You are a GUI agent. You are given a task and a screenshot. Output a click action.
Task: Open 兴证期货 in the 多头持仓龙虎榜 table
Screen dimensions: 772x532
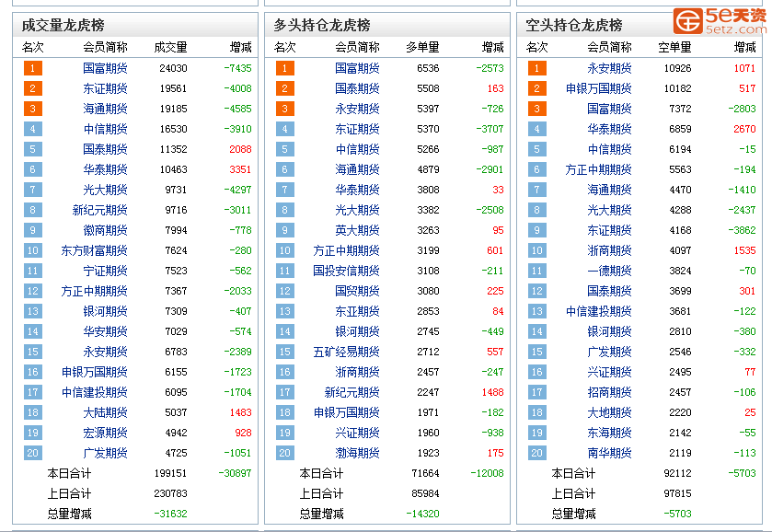pyautogui.click(x=357, y=433)
